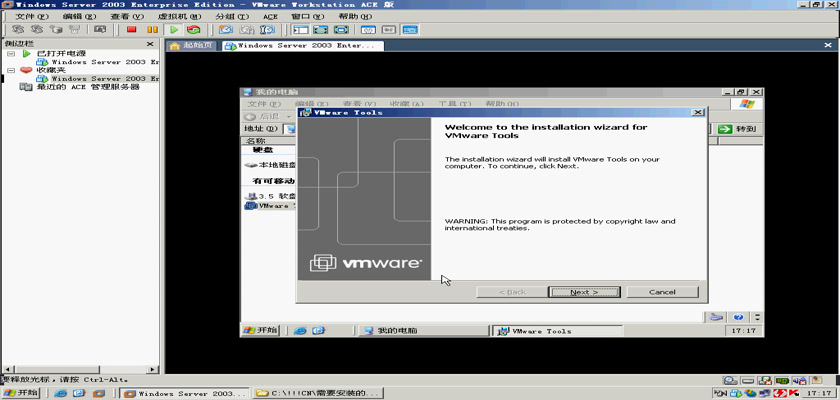
Task: Click the first ACE toolbar icon
Action: [x=18, y=30]
